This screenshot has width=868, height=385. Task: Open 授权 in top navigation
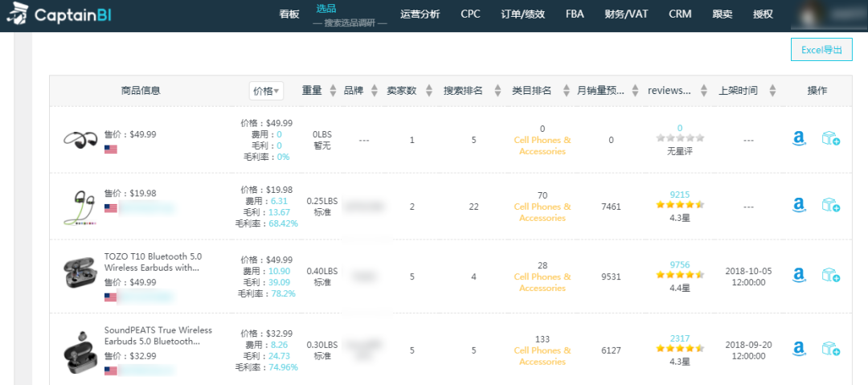tap(763, 14)
